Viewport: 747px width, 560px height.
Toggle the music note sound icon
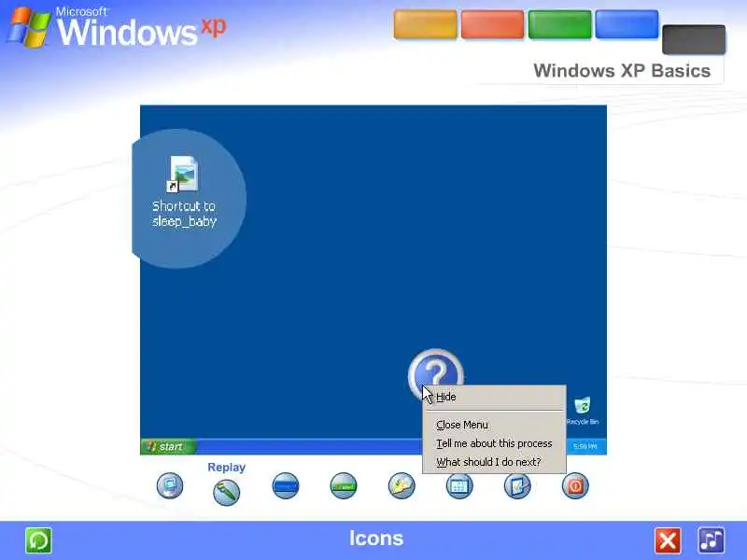712,540
